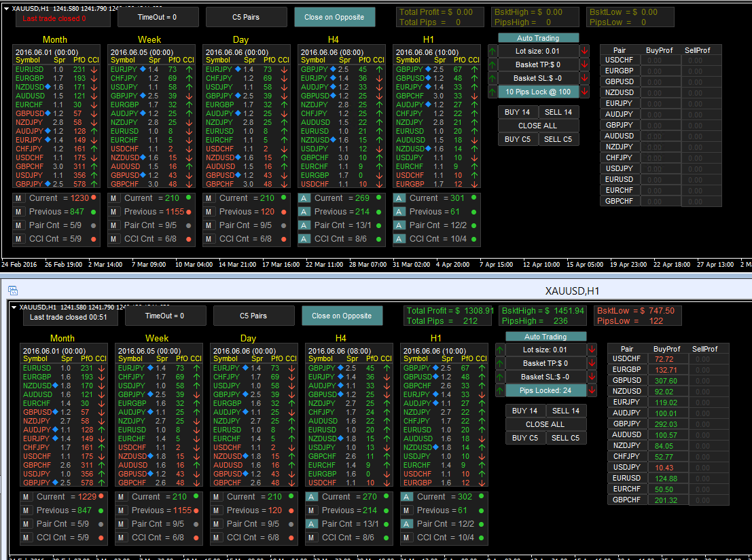Click C5 Pairs button in upper dashboard
Image resolution: width=752 pixels, height=560 pixels.
[246, 17]
